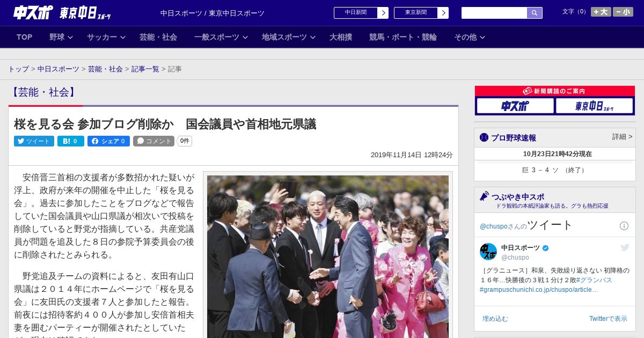The image size is (644, 338).
Task: Open the @chuspoさんのツイート timeline heading
Action: (526, 225)
